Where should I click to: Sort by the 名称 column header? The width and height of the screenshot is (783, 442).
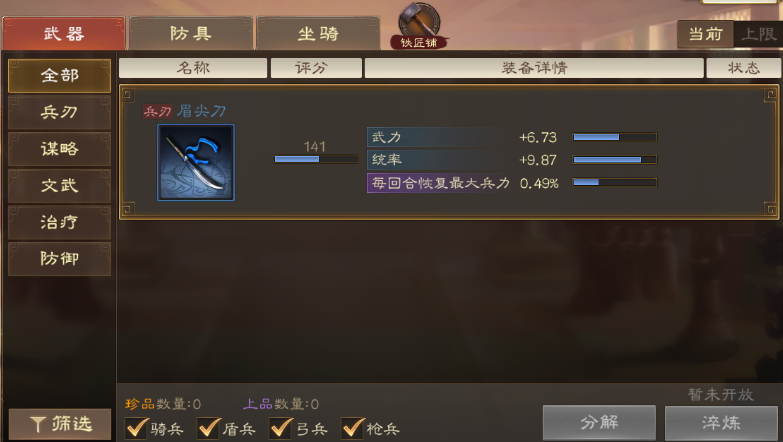193,68
